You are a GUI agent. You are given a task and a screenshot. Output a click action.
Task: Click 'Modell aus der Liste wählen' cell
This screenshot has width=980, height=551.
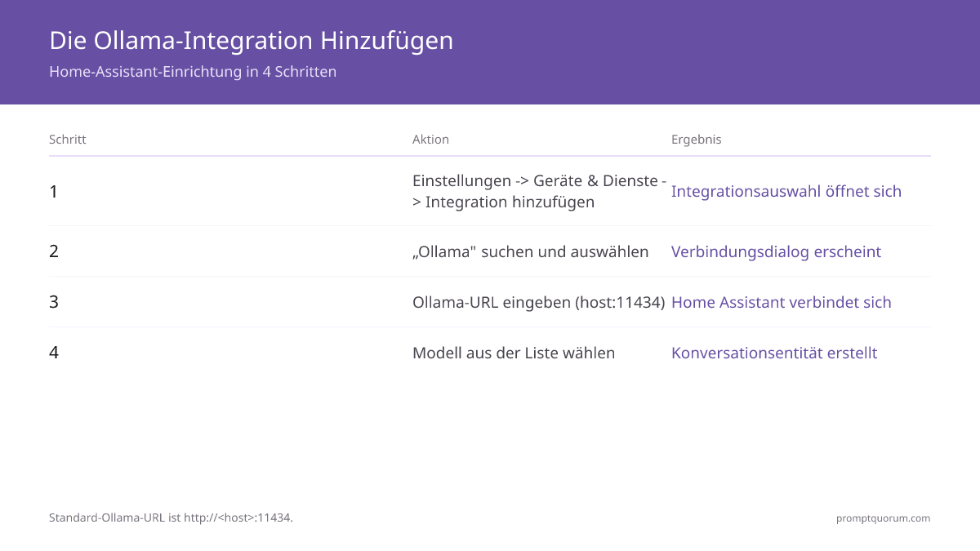[514, 353]
